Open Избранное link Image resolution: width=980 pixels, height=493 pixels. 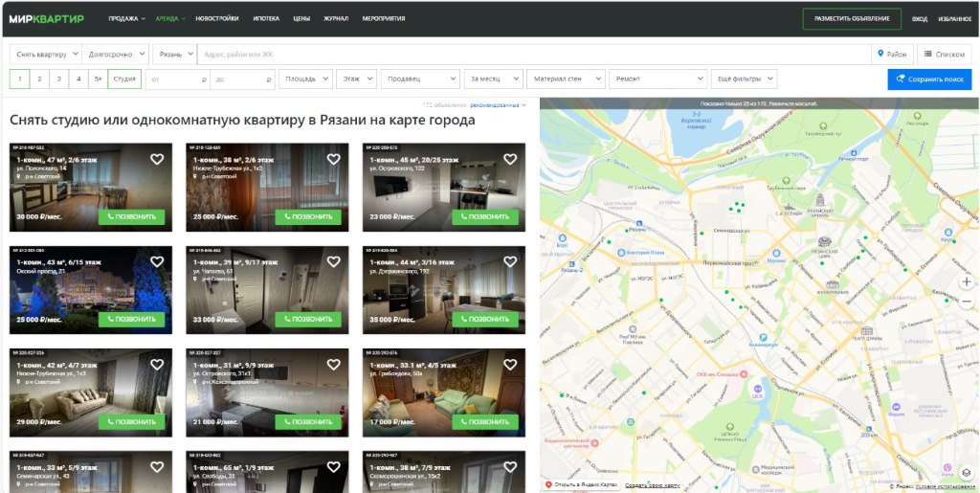point(954,19)
